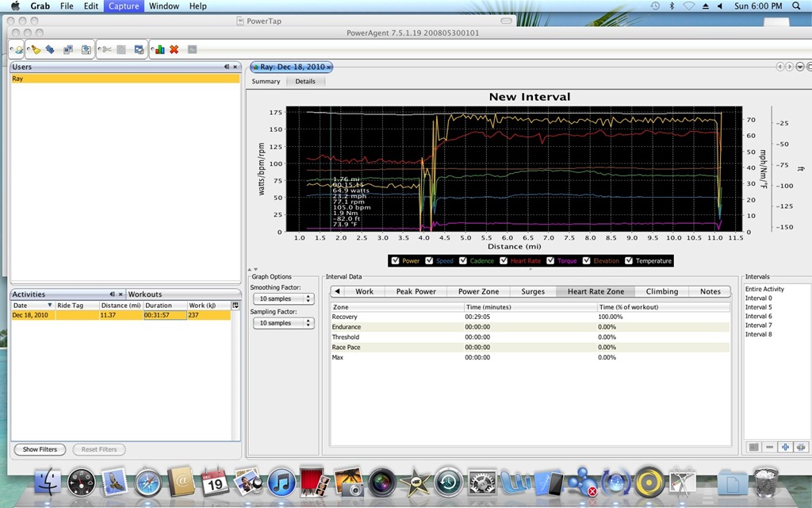Open the Capture menu in the menu bar
Viewport: 812px width, 508px height.
click(124, 6)
